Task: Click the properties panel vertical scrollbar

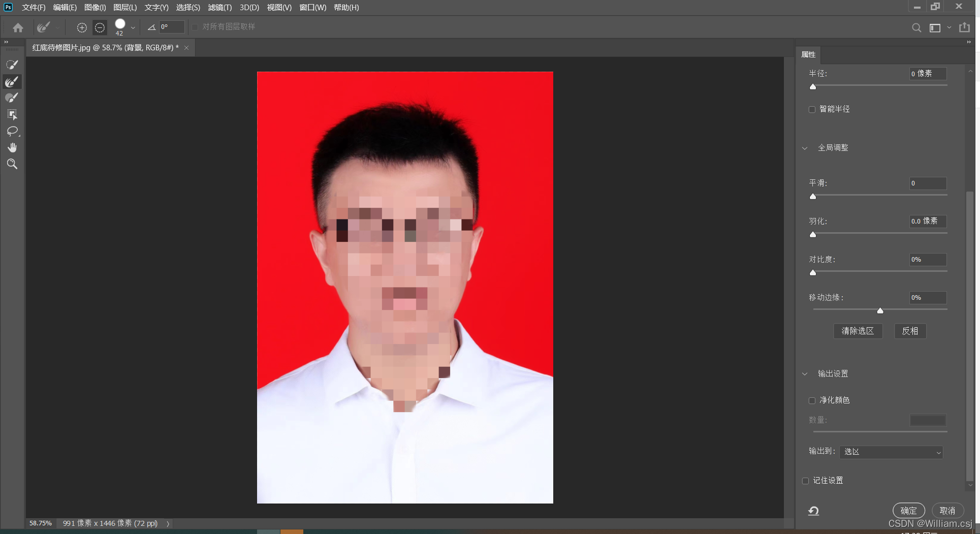Action: [969, 335]
